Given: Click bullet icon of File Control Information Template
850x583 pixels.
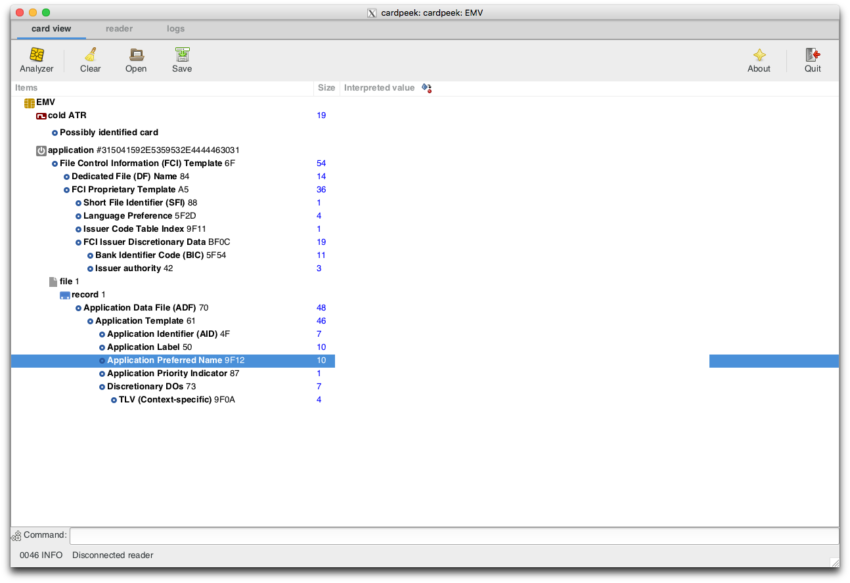Looking at the screenshot, I should click(x=54, y=164).
